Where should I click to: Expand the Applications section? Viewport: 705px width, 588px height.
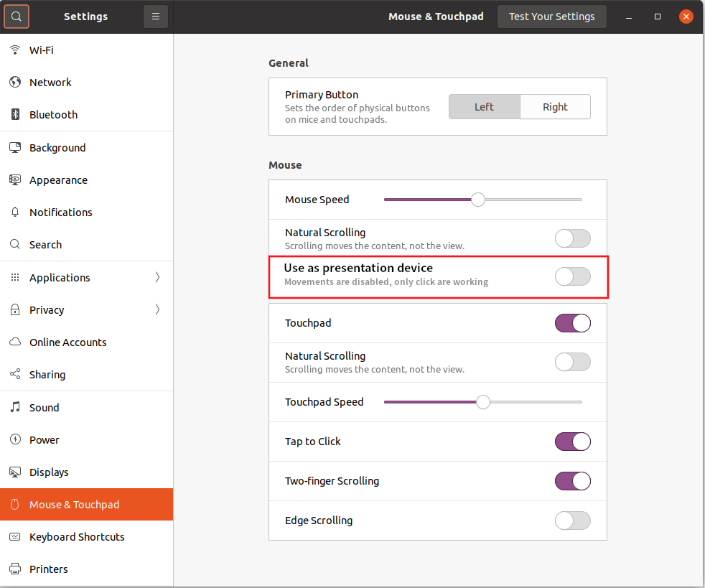(x=157, y=277)
